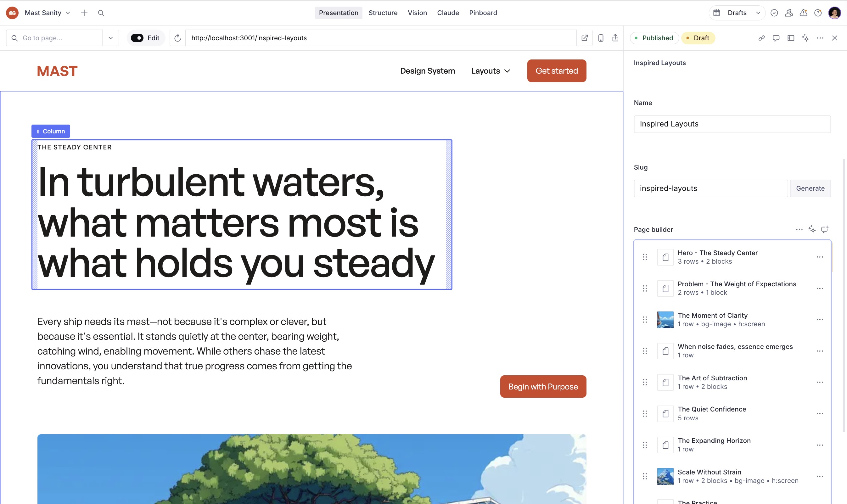Viewport: 847px width, 504px height.
Task: Open The Moment of Clarity thumbnail
Action: [665, 320]
